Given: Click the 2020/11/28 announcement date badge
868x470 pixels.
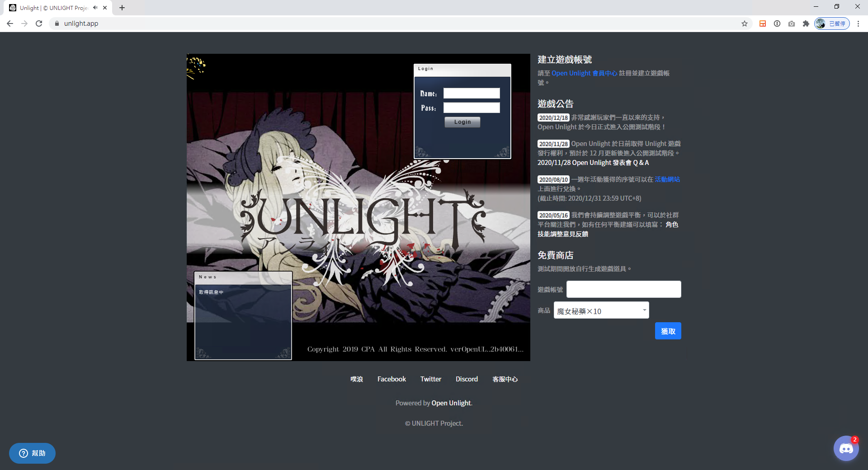Looking at the screenshot, I should pos(553,144).
